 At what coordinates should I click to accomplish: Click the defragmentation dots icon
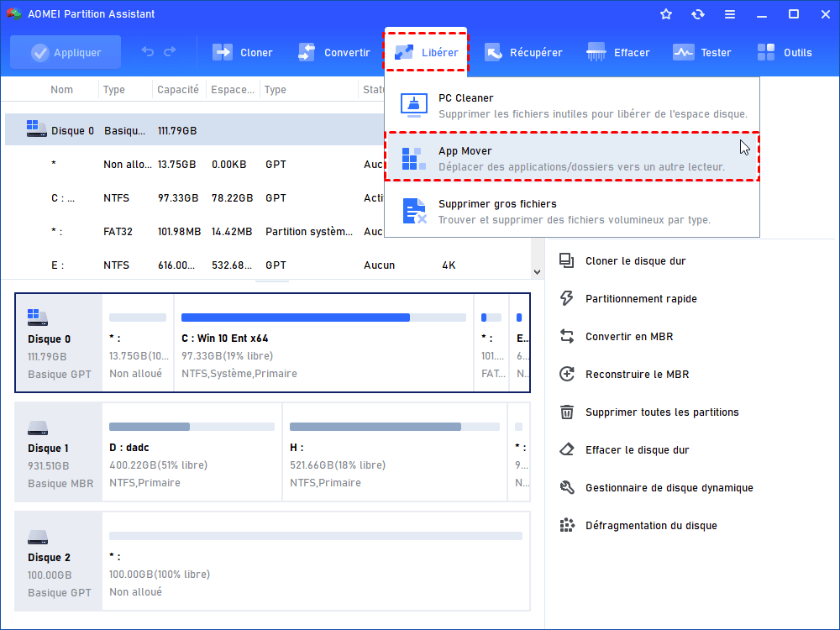click(567, 525)
